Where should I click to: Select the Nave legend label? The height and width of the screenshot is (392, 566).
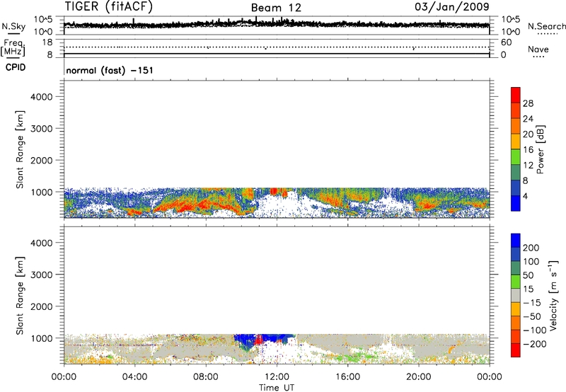click(538, 50)
